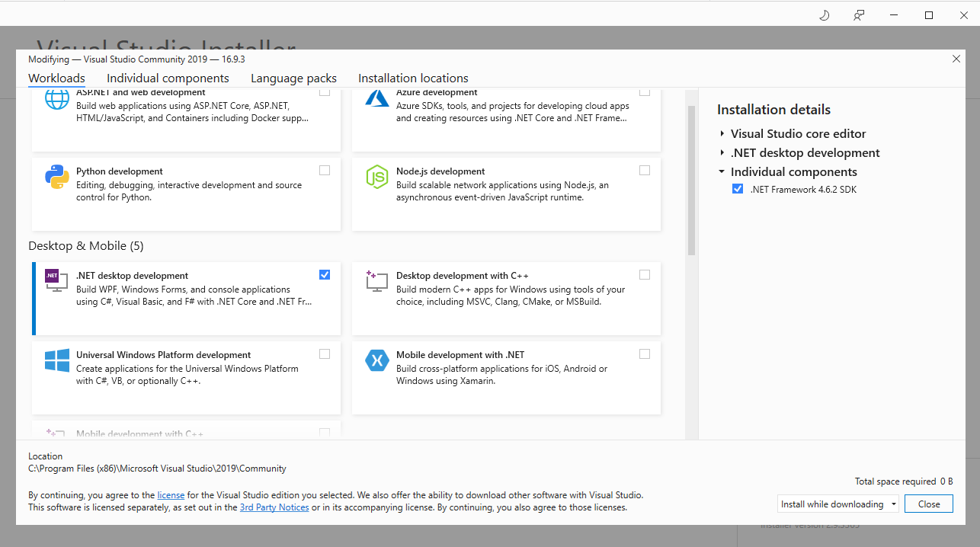This screenshot has height=547, width=980.
Task: Click the Desktop & Mobile (5) heading
Action: pos(86,245)
